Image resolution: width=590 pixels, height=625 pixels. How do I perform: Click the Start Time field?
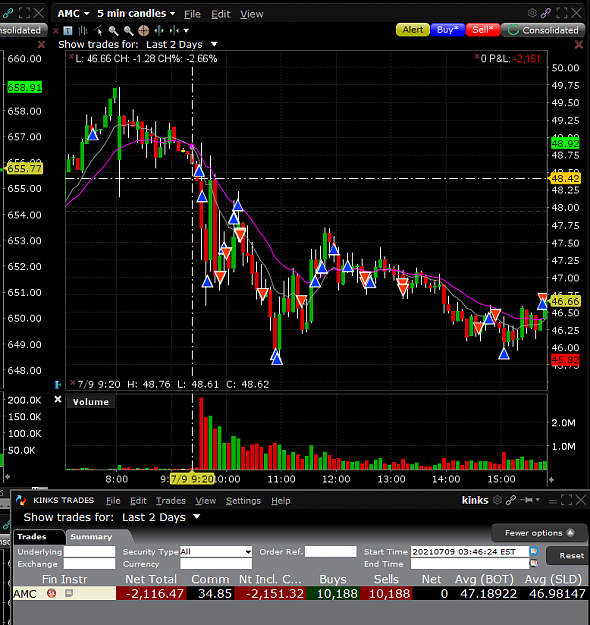click(470, 552)
